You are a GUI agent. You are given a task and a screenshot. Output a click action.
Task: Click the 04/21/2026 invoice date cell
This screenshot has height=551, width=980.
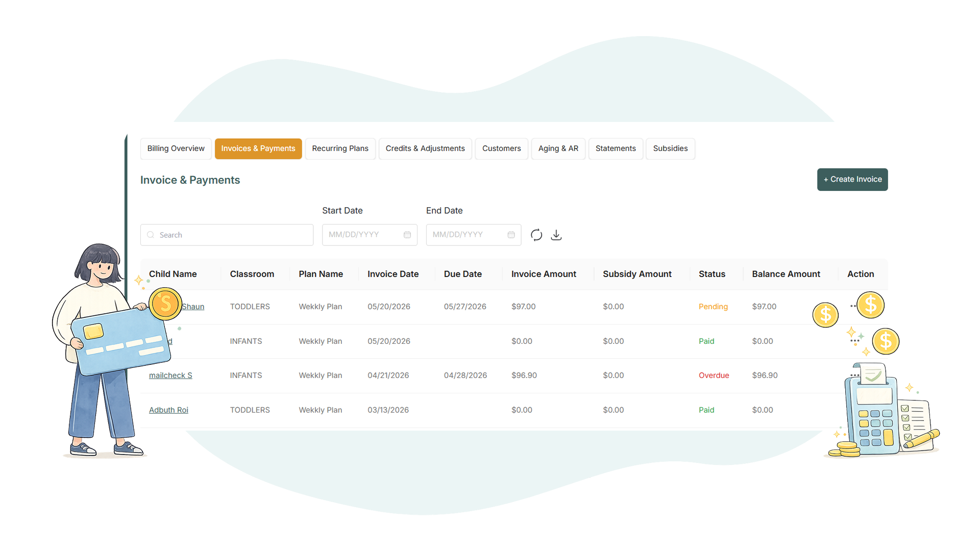388,375
